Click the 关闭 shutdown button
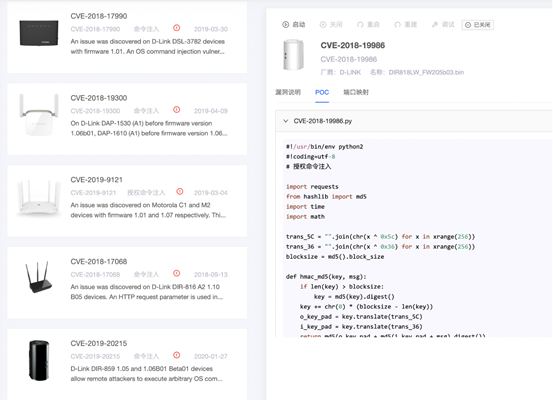Image resolution: width=553 pixels, height=400 pixels. [331, 24]
